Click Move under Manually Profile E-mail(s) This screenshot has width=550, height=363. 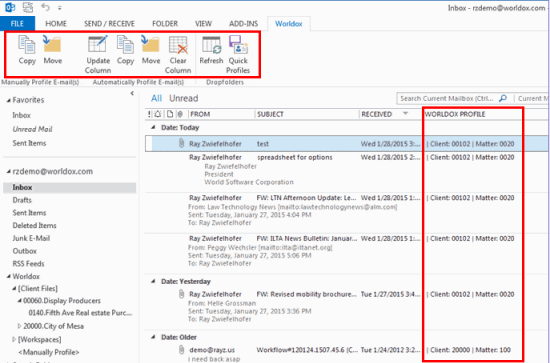point(53,50)
